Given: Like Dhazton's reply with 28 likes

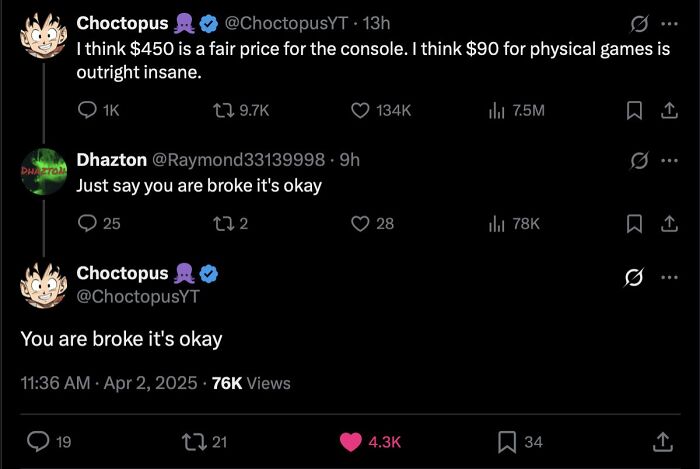Looking at the screenshot, I should pyautogui.click(x=361, y=223).
